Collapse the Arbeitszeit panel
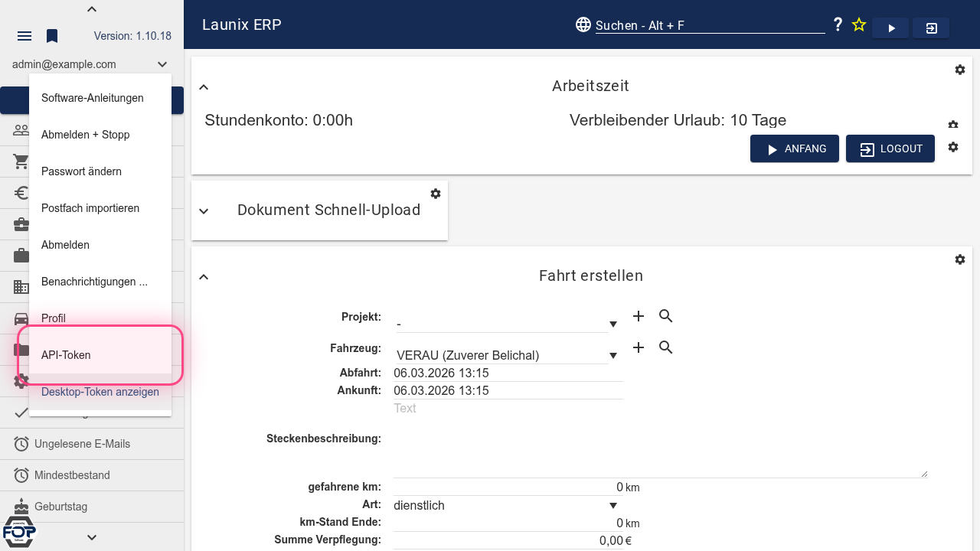Screen dimensions: 980x551 point(204,87)
